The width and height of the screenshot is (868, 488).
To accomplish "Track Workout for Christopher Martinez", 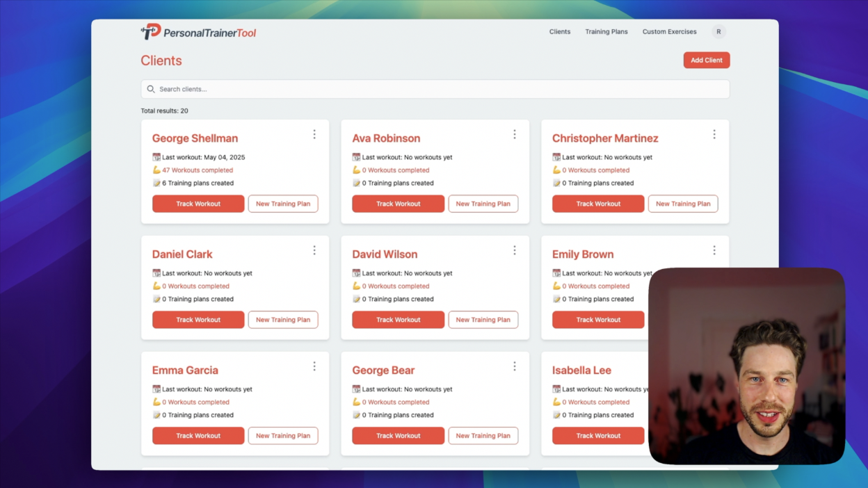I will pos(598,204).
